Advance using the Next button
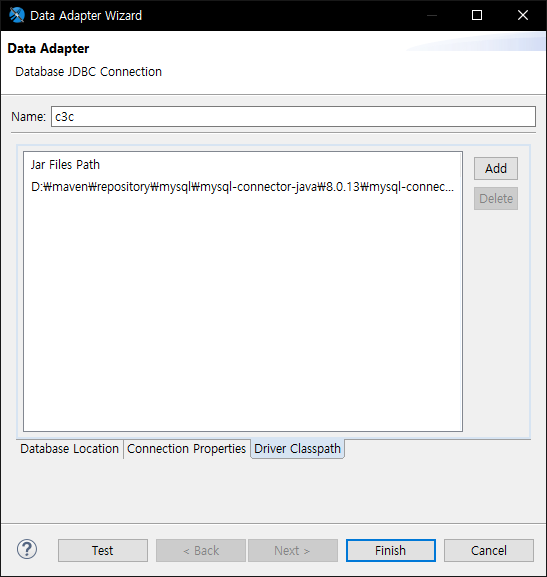547x577 pixels. 293,551
